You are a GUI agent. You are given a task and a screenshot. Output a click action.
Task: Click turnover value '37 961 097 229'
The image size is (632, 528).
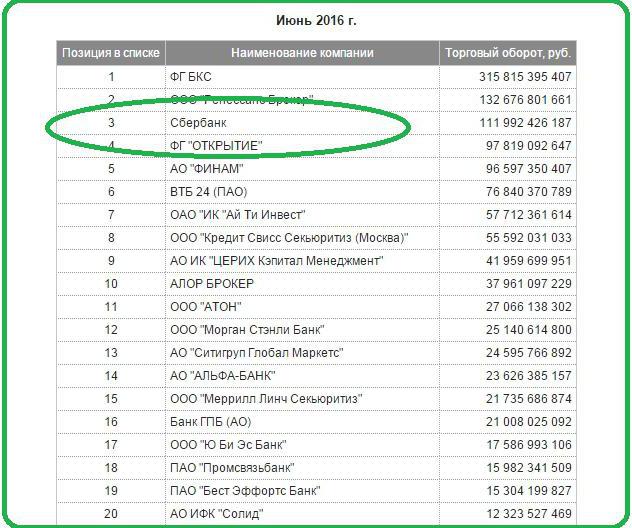click(x=528, y=284)
